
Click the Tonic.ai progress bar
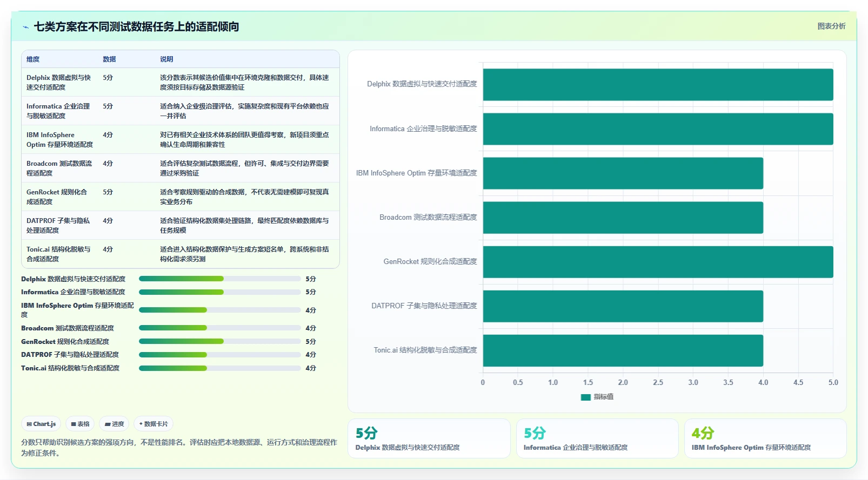[220, 368]
